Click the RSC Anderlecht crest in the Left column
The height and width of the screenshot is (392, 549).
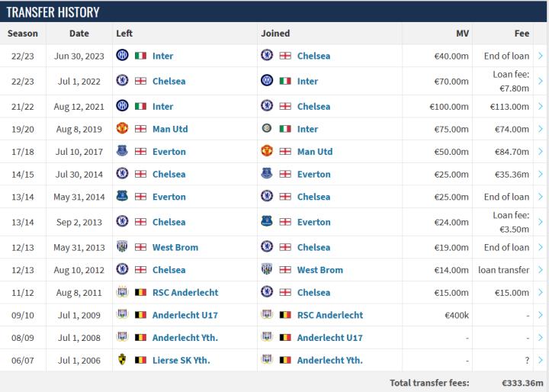[122, 292]
